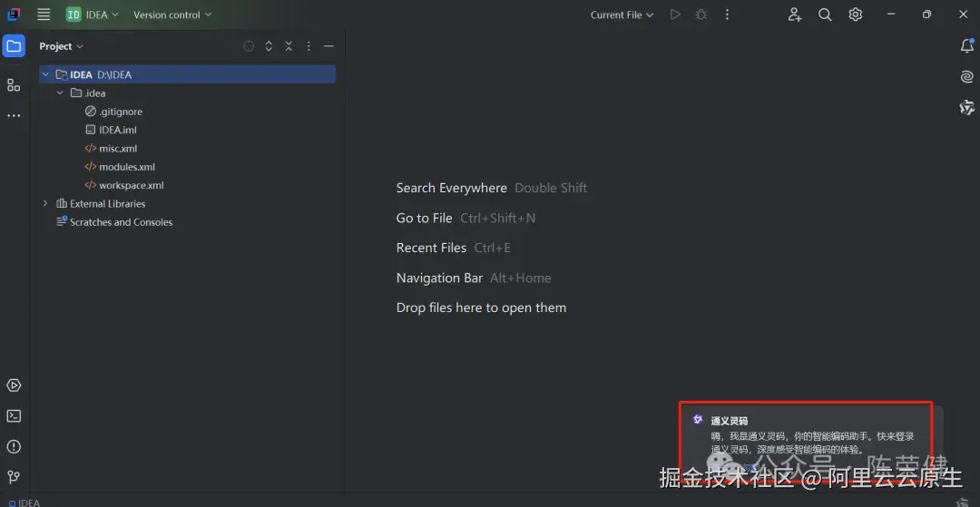Open the Current File run configuration dropdown
The height and width of the screenshot is (507, 980).
coord(622,15)
